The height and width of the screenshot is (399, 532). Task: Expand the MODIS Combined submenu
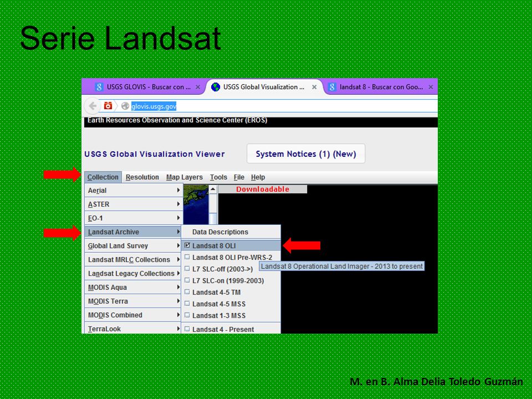click(x=133, y=315)
